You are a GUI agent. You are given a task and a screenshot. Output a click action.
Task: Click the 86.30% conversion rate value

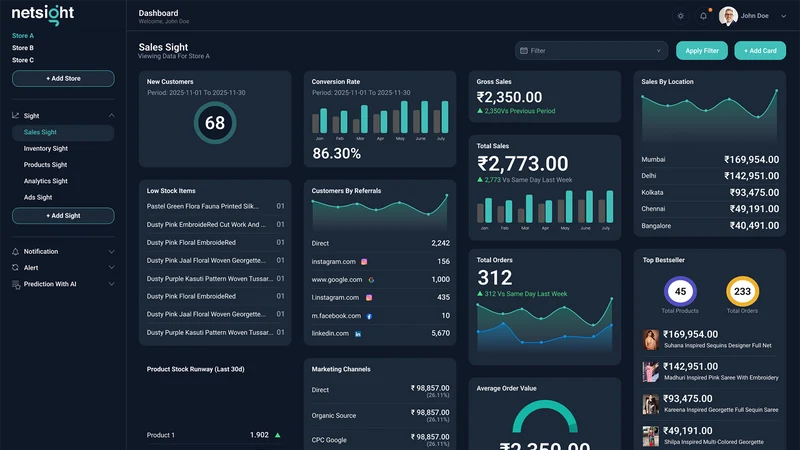pos(336,154)
